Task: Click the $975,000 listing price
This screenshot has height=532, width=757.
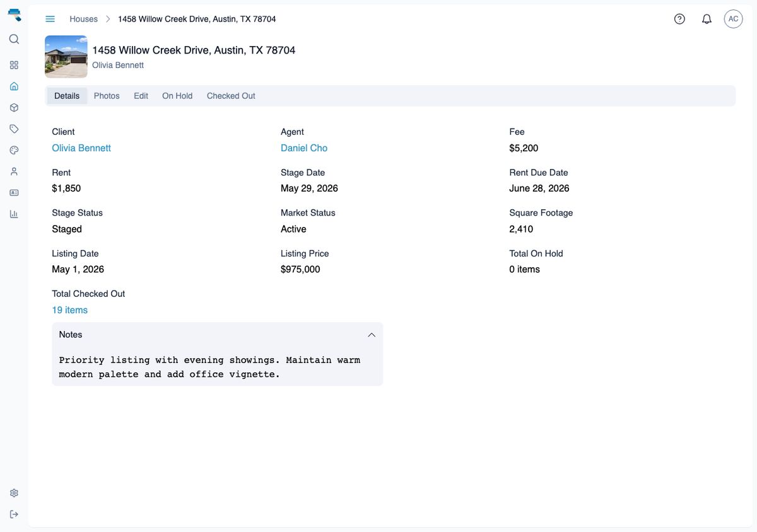Action: coord(300,269)
